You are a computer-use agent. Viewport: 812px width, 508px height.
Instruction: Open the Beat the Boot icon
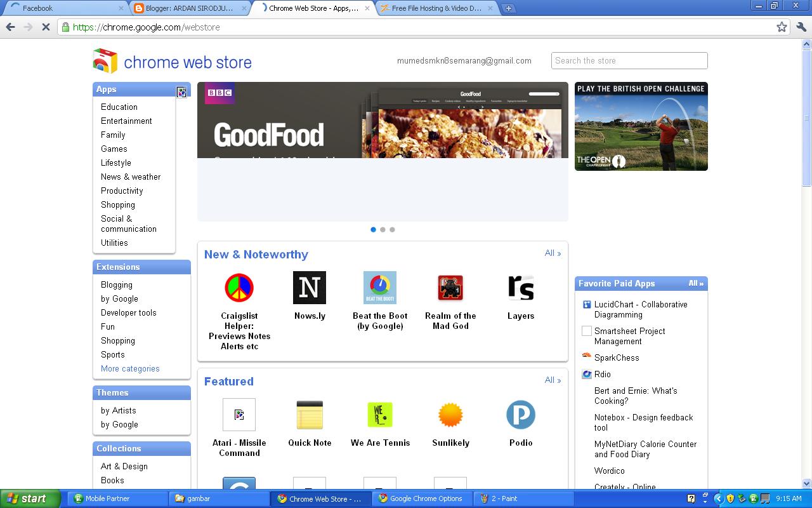tap(380, 288)
